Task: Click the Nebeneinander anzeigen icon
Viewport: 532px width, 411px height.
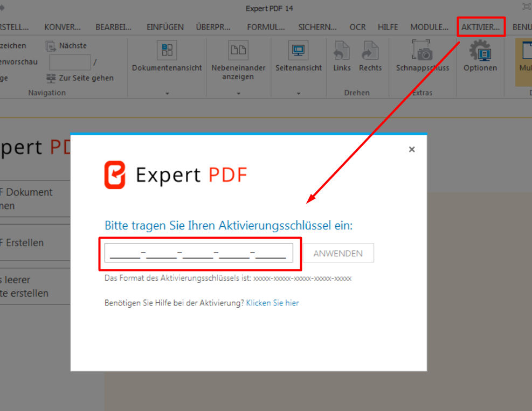Action: (238, 50)
